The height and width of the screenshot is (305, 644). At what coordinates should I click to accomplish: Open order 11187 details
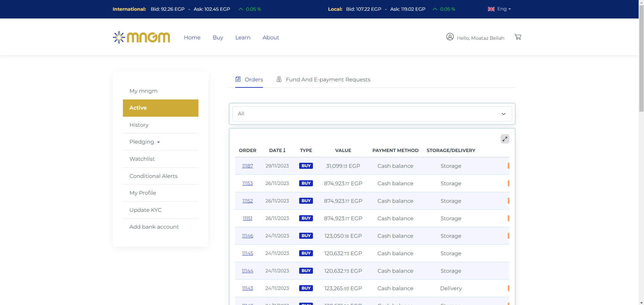247,166
